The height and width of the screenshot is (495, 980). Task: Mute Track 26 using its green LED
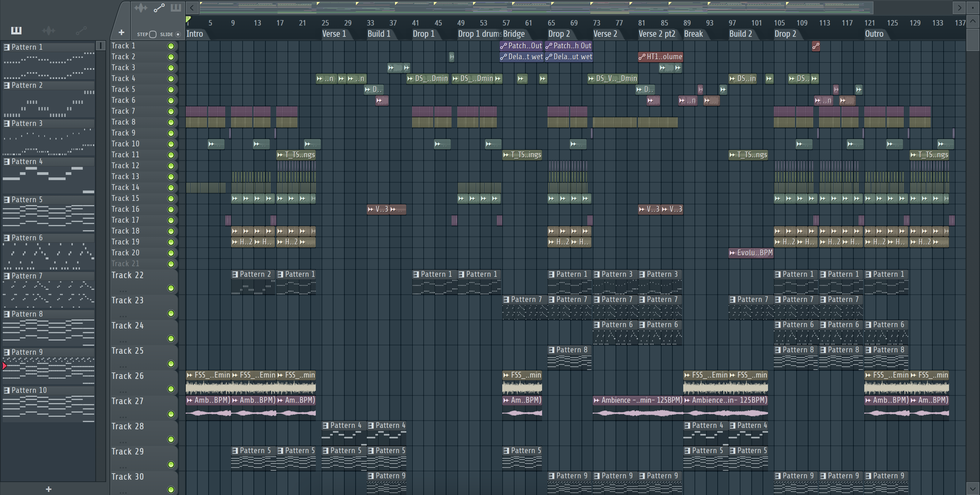[x=171, y=389]
